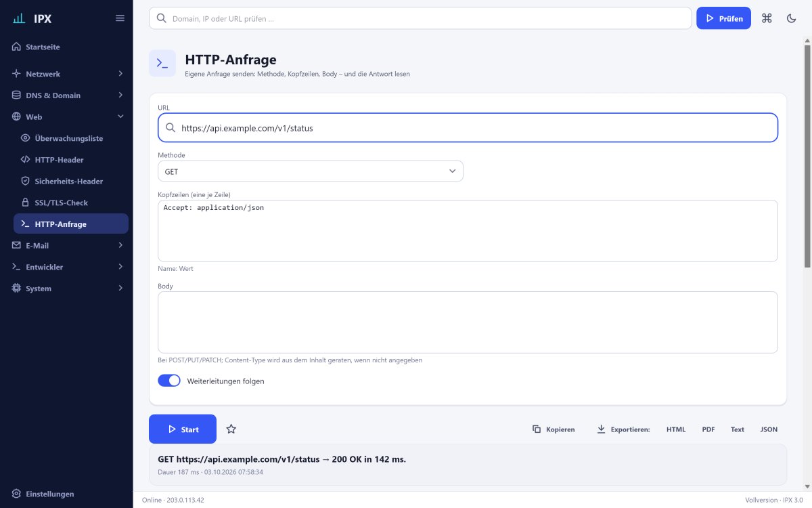812x508 pixels.
Task: Expand the Entwickler section chevron
Action: click(120, 267)
